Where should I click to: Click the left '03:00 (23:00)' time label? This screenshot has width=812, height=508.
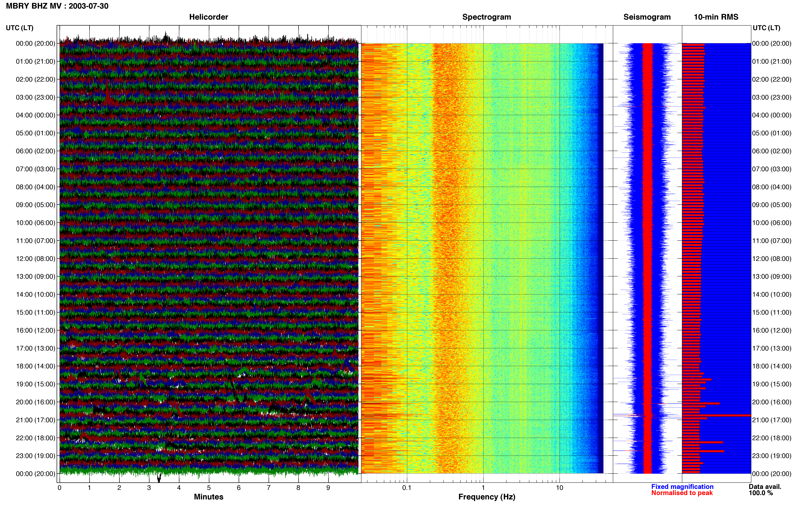(x=36, y=97)
